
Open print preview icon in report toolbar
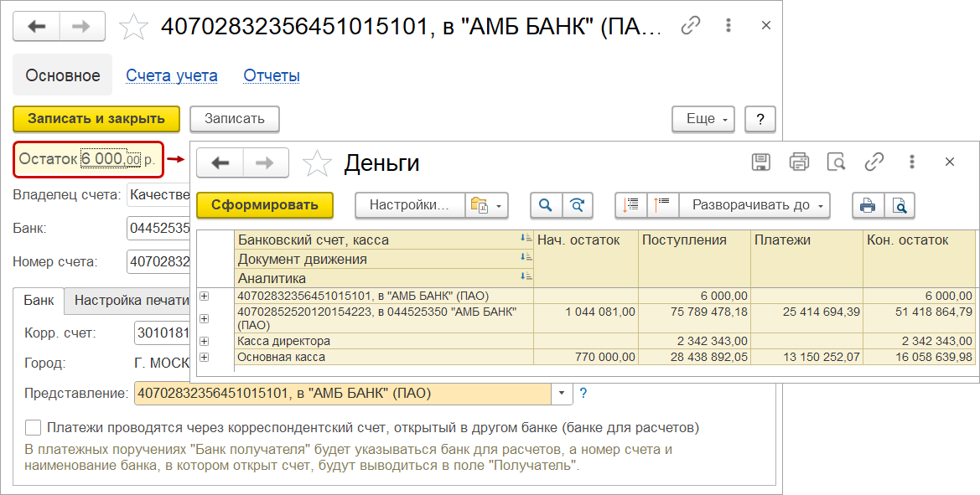(x=900, y=205)
